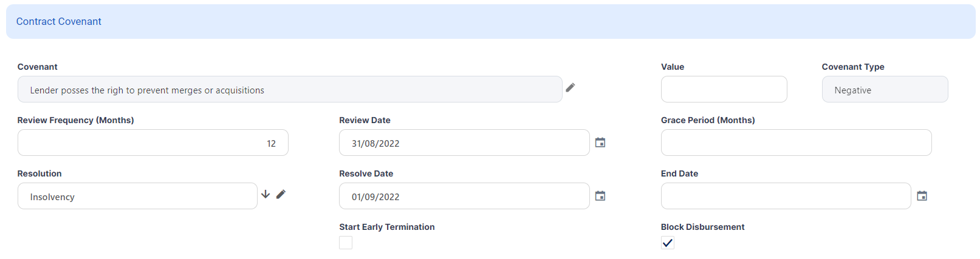Click the Grace Period (Months) field

(x=796, y=143)
